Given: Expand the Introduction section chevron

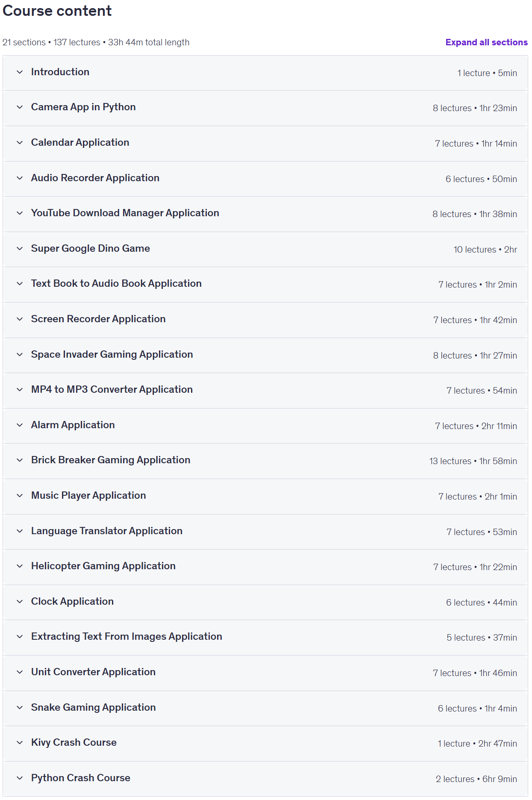Looking at the screenshot, I should [x=20, y=72].
